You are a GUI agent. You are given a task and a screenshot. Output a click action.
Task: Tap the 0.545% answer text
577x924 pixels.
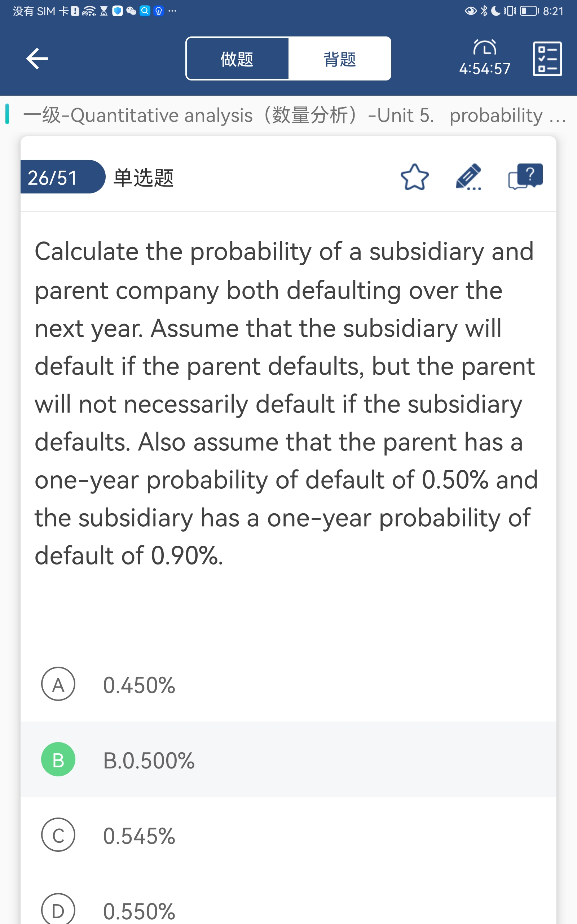139,836
